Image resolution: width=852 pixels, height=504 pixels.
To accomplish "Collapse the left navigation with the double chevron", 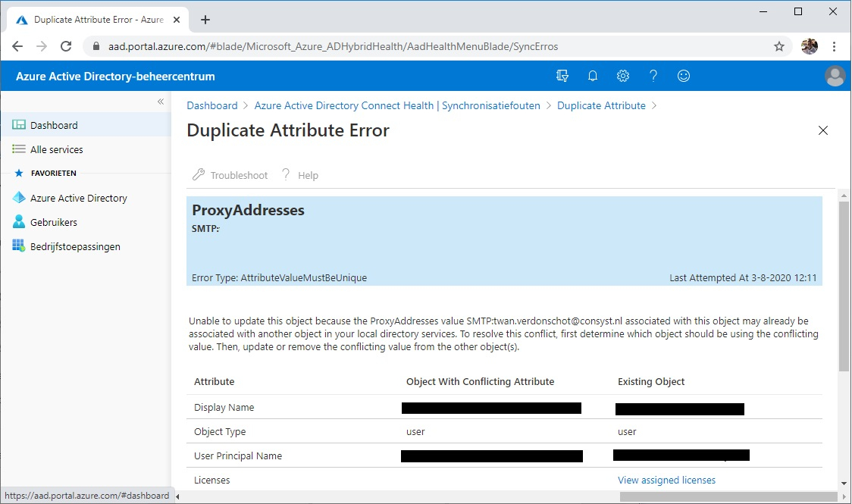I will tap(160, 101).
